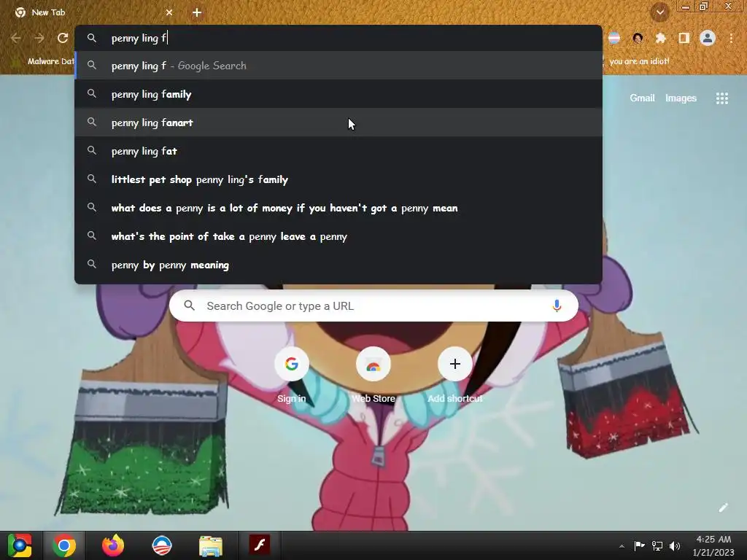The image size is (747, 560).
Task: Select 'penny ling f - Google Search' suggestion
Action: (338, 66)
